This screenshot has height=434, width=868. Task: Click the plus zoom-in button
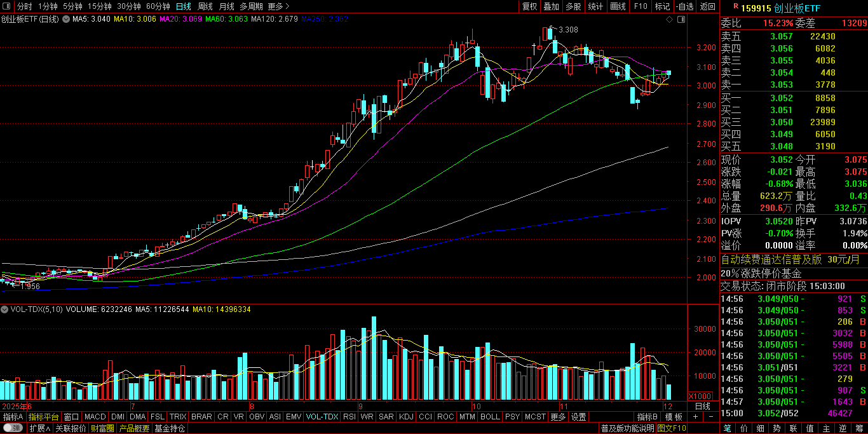coord(695,417)
